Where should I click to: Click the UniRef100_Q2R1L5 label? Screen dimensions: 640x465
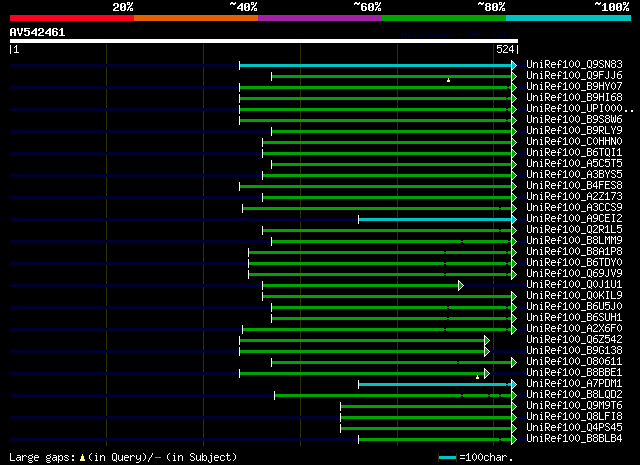pos(574,230)
